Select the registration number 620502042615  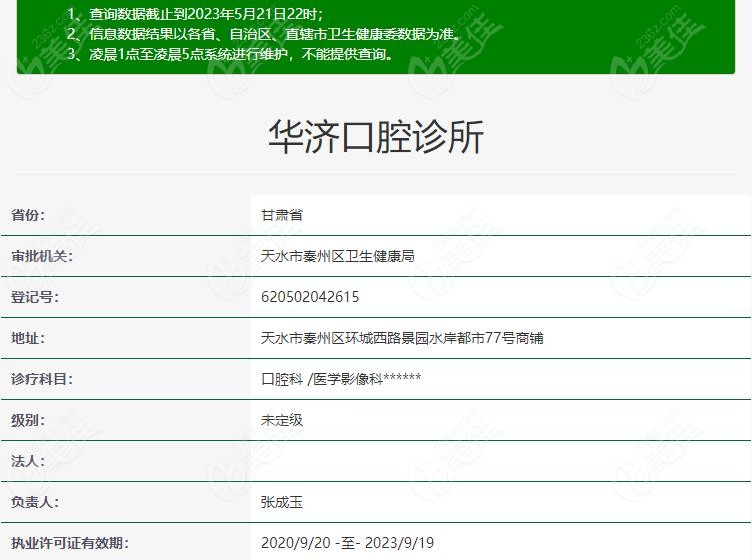(x=310, y=297)
